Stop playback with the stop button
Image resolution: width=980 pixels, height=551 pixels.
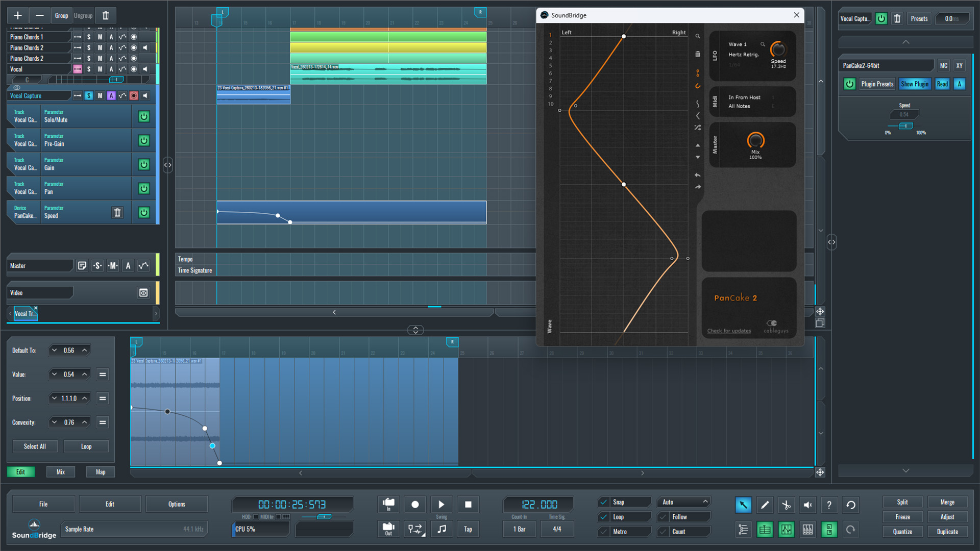click(x=468, y=505)
